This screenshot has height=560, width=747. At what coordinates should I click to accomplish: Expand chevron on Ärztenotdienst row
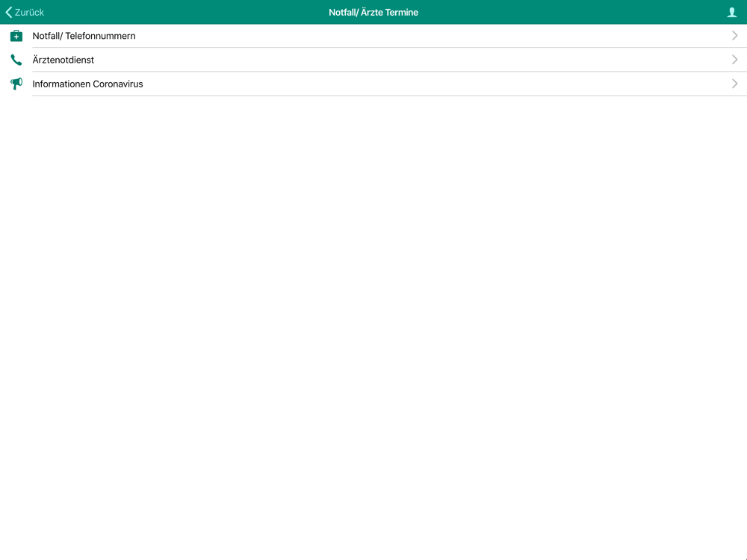point(734,60)
